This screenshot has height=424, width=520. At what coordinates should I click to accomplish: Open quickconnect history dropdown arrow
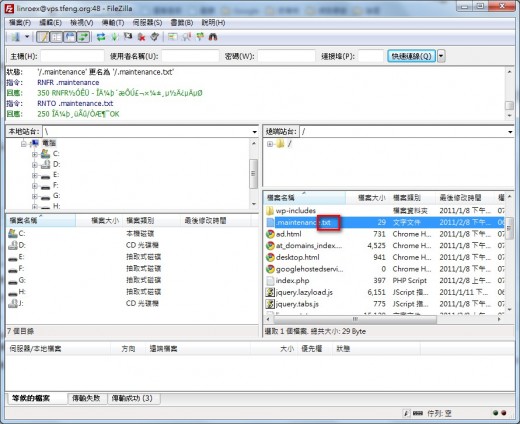[x=441, y=56]
